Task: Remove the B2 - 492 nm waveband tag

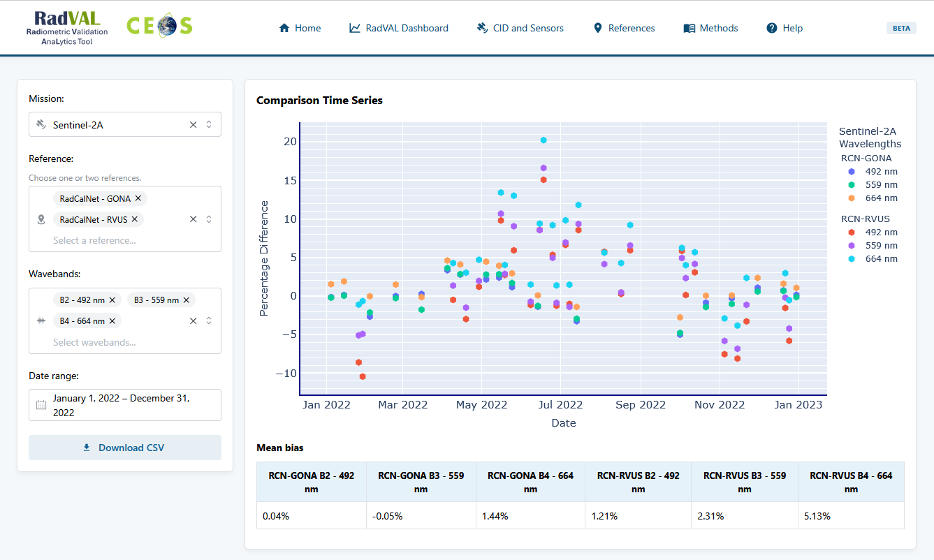Action: pos(112,300)
